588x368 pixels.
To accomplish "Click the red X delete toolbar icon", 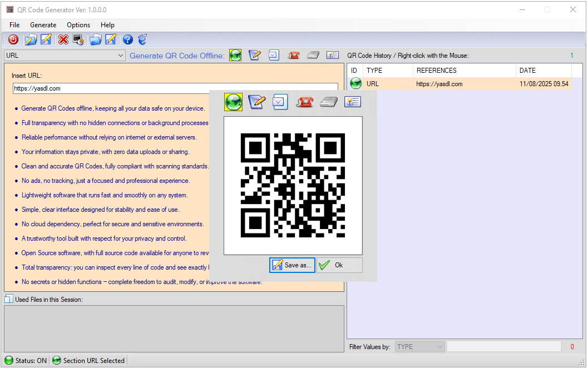I will click(x=63, y=39).
